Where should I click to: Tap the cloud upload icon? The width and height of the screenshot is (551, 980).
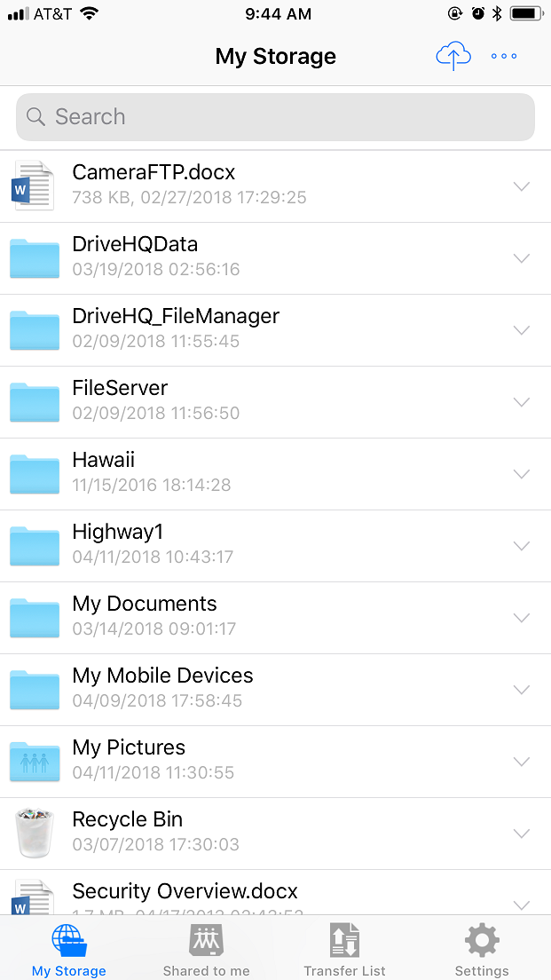pyautogui.click(x=453, y=57)
